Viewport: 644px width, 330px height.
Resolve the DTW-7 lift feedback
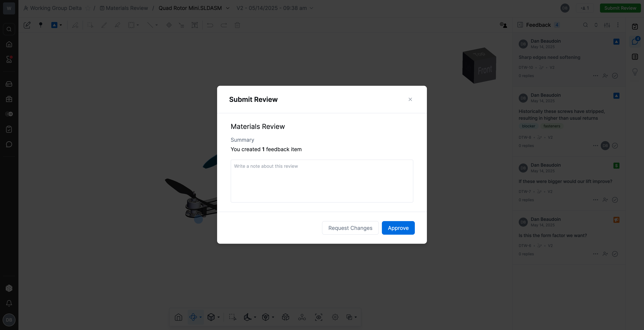point(615,200)
